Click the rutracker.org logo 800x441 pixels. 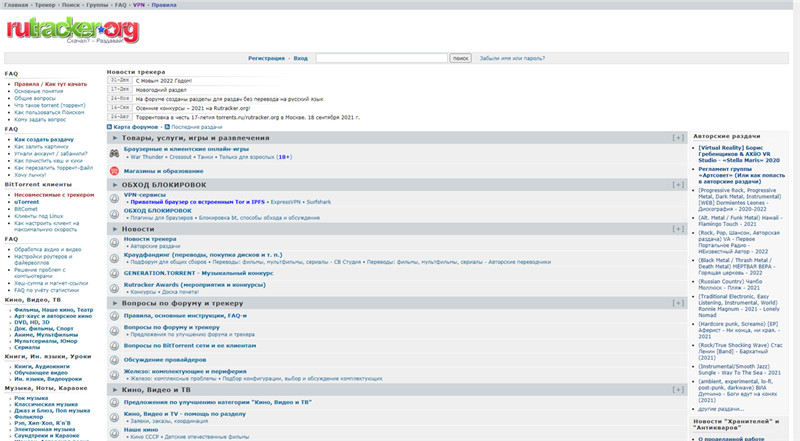tap(72, 31)
